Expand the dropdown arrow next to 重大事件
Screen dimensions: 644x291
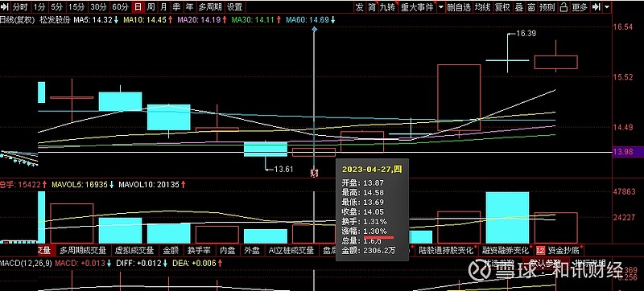(441, 7)
